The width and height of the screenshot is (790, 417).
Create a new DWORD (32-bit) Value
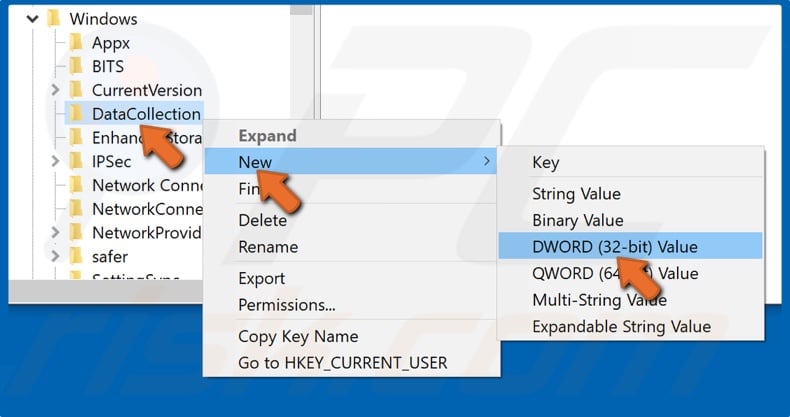[630, 246]
